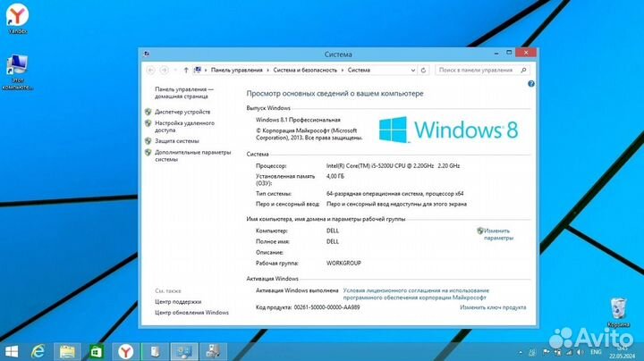
Task: Click the installed memory value 4,00 ГБ
Action: click(335, 176)
